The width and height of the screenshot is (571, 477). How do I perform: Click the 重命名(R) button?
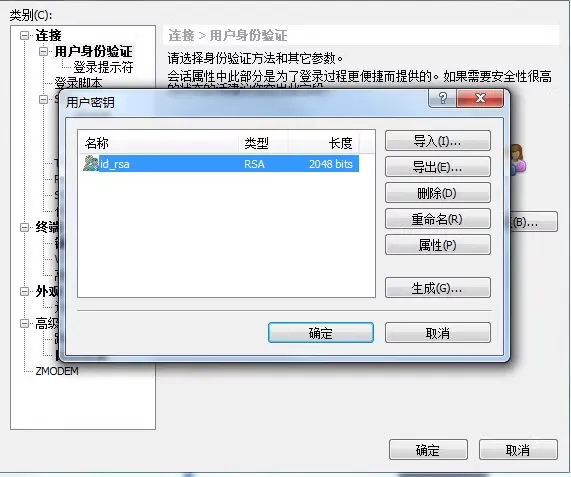click(438, 219)
